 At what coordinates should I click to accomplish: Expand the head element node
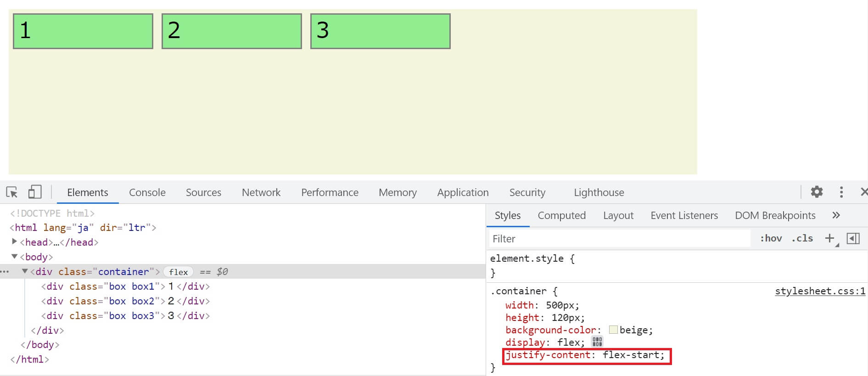[x=14, y=241]
